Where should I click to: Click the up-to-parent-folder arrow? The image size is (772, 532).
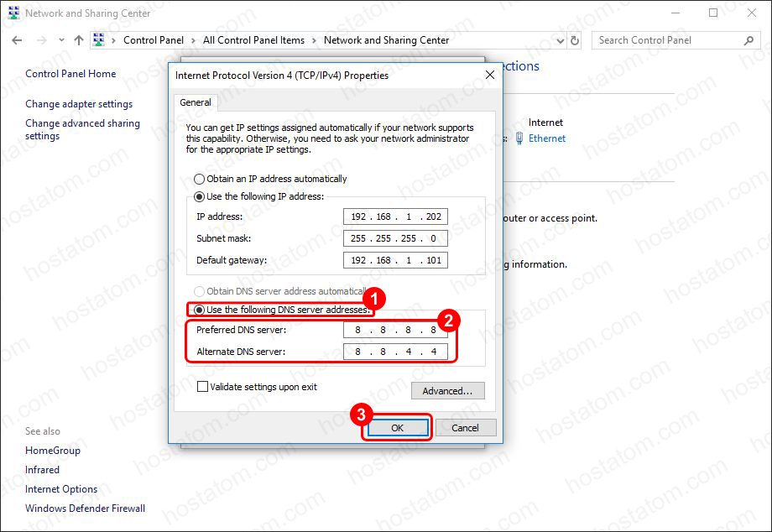point(78,39)
